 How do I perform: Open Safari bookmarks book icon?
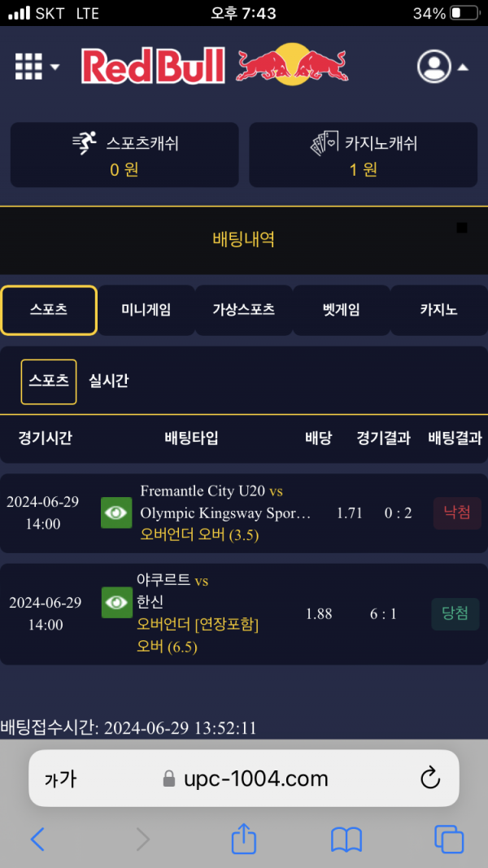[346, 840]
